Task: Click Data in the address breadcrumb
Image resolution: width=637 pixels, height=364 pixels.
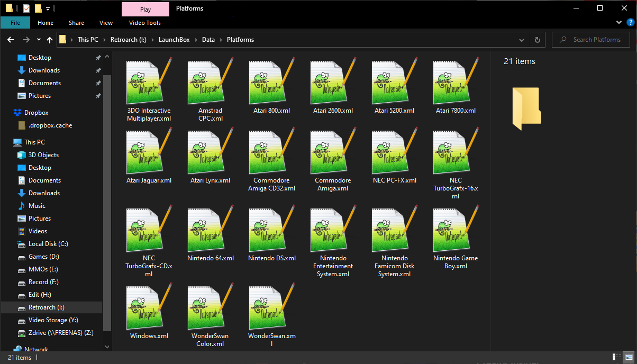Action: tap(208, 40)
